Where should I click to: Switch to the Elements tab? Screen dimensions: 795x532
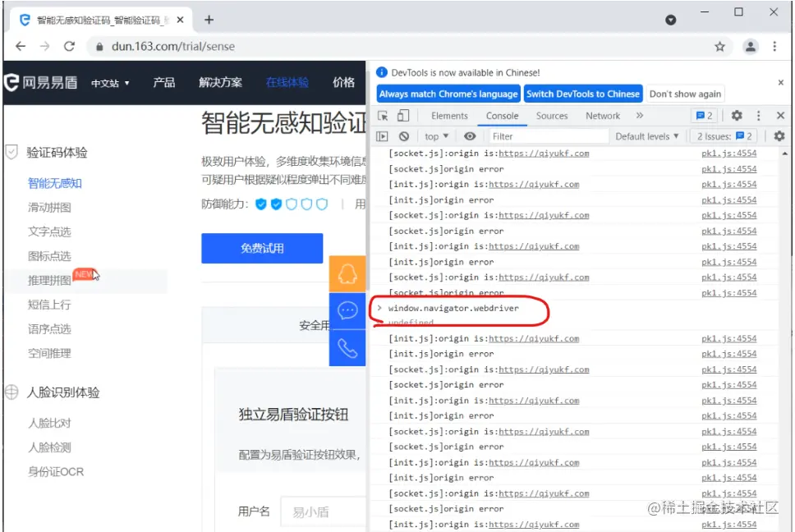[449, 116]
